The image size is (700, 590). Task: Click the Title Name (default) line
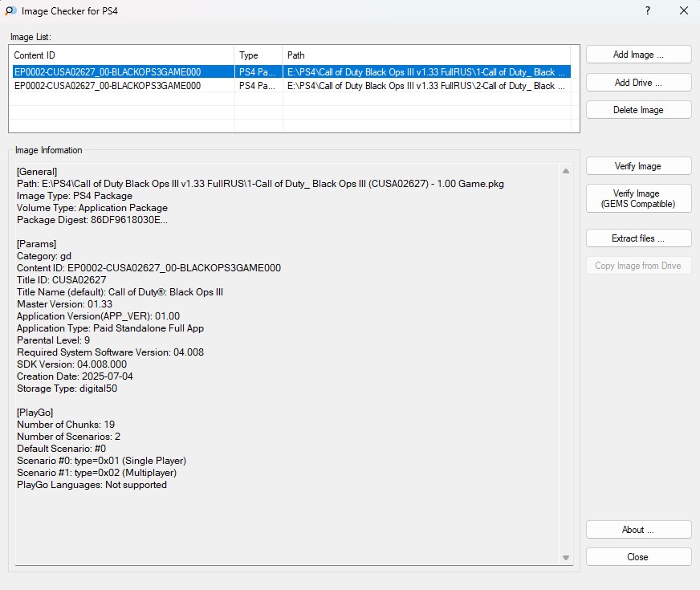pos(120,292)
